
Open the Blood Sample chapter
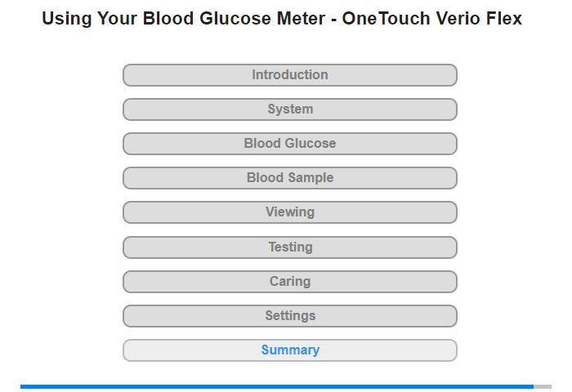coord(289,178)
